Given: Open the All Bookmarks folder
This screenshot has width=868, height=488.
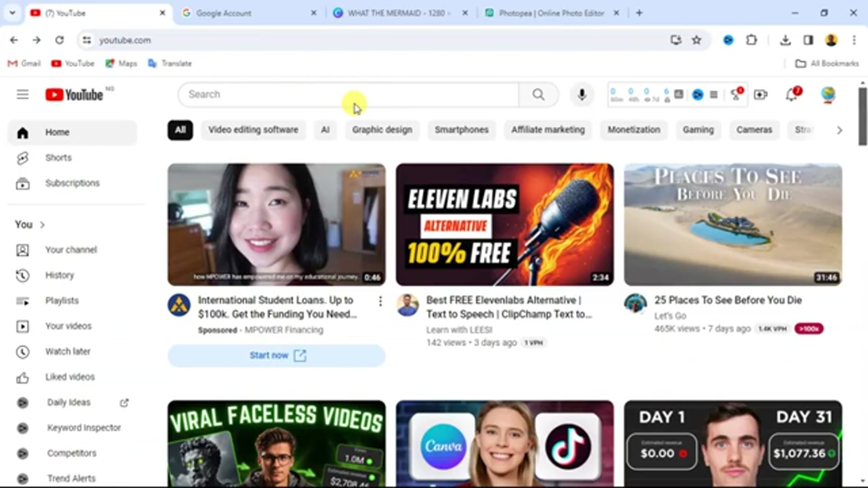Looking at the screenshot, I should click(x=827, y=64).
